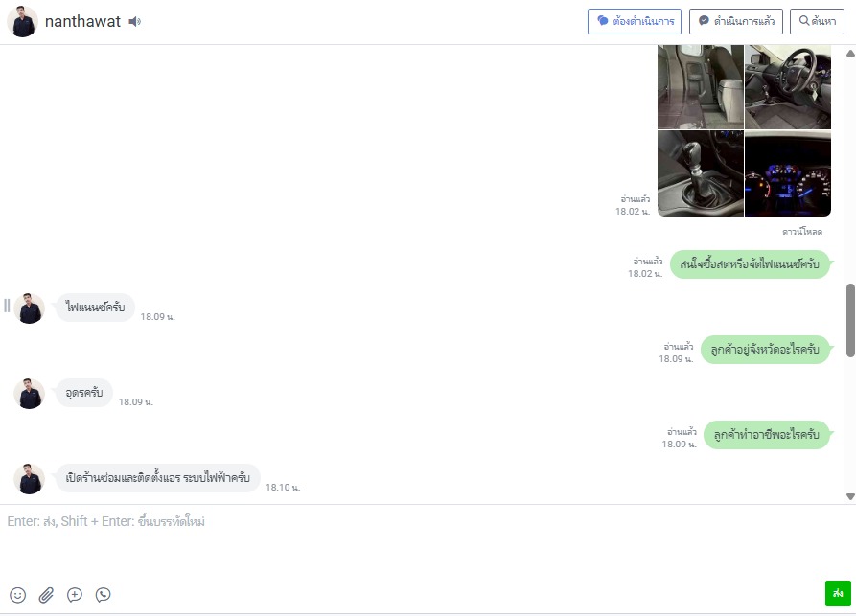The width and height of the screenshot is (856, 616).
Task: Mark chat as ดำเนินการแล้ว
Action: [736, 21]
